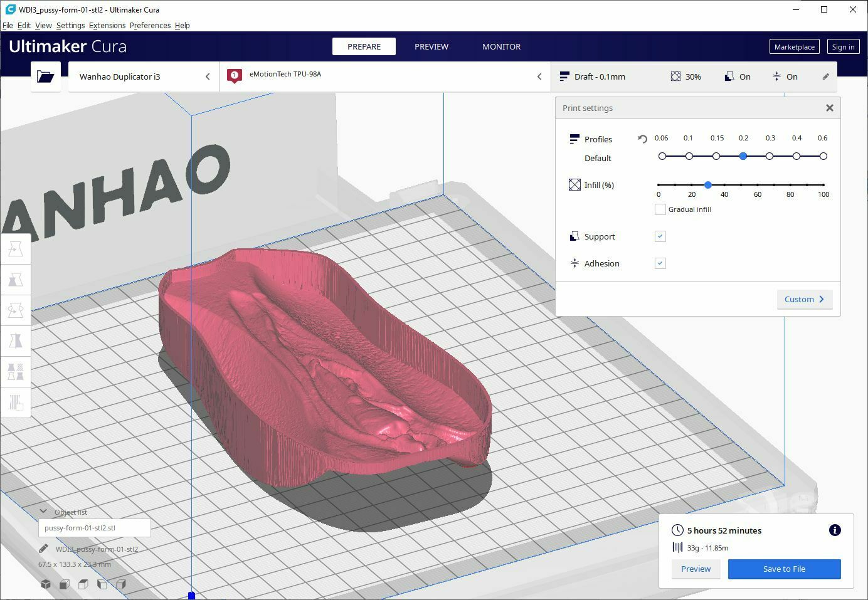Image resolution: width=868 pixels, height=600 pixels.
Task: Switch to the PREVIEW stage tab
Action: [431, 46]
